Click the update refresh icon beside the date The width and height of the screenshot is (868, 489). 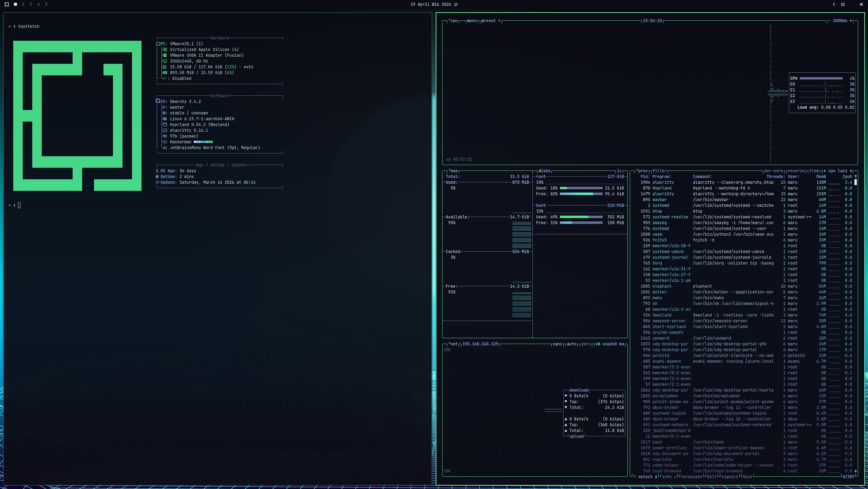click(456, 4)
